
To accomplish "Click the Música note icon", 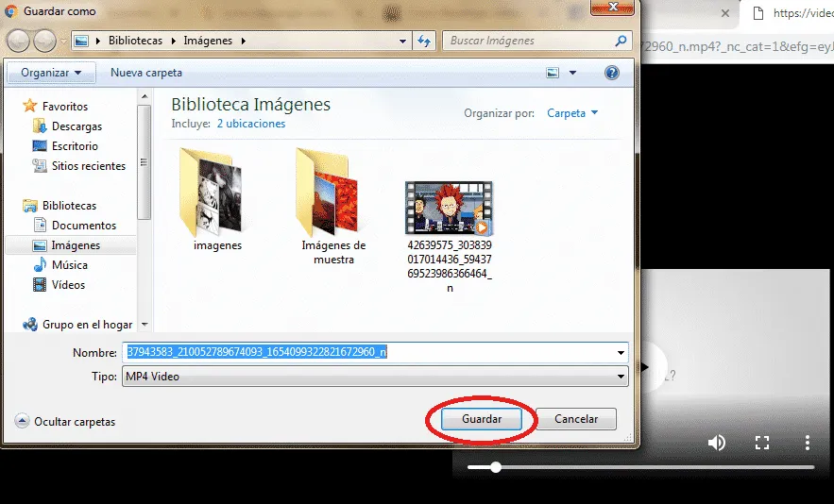I will point(40,265).
